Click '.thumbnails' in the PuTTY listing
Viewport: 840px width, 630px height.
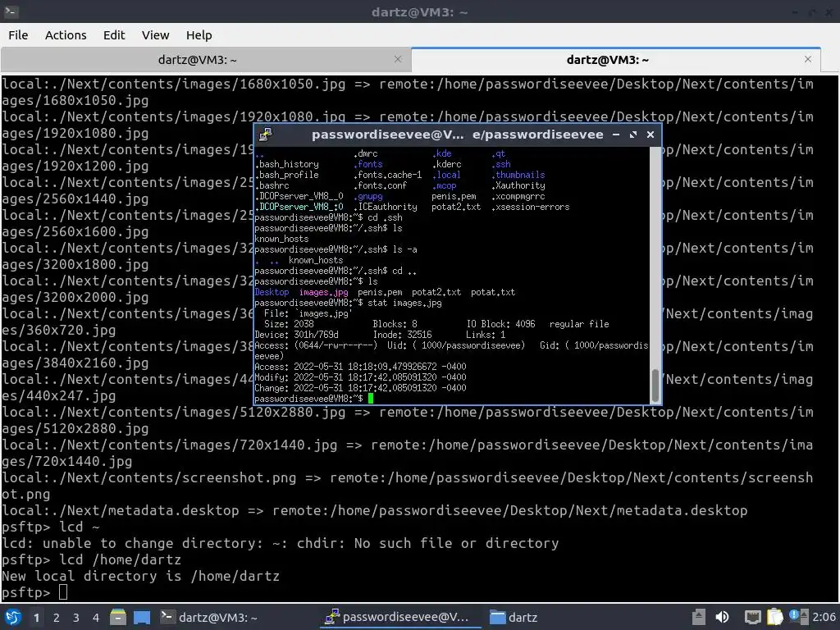(518, 175)
